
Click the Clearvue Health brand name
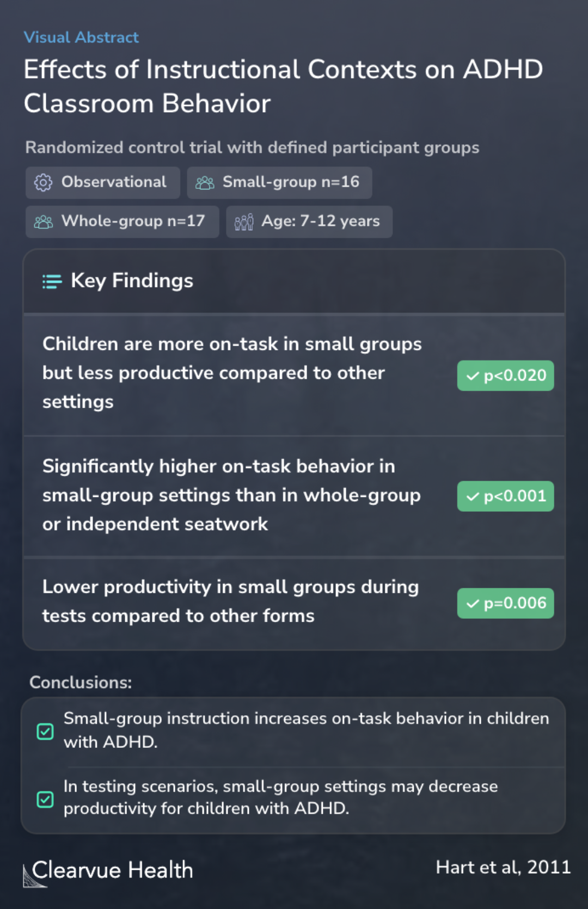click(x=113, y=870)
